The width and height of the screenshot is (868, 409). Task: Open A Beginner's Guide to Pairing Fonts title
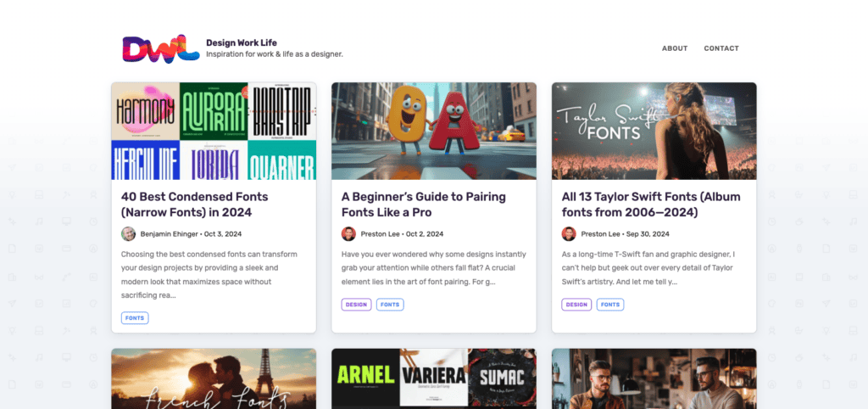(x=424, y=204)
